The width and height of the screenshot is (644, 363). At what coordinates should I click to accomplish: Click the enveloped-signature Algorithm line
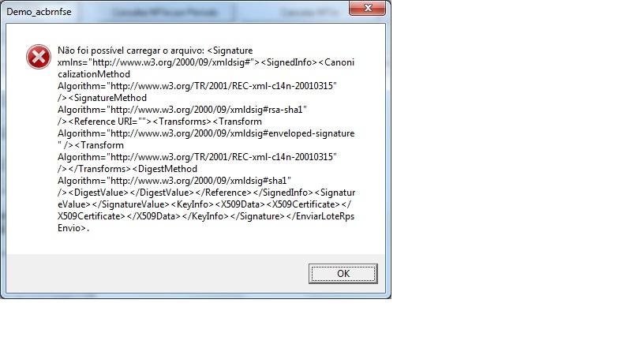click(x=206, y=133)
